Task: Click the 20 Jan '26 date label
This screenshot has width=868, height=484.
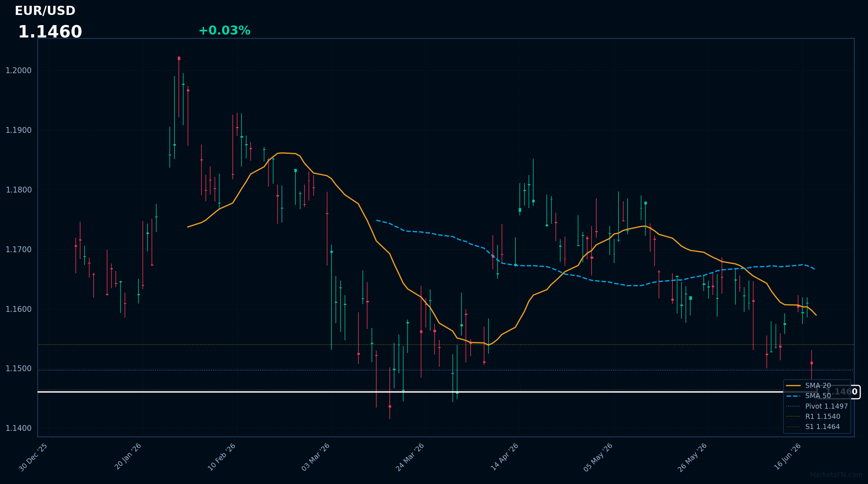Action: click(128, 456)
